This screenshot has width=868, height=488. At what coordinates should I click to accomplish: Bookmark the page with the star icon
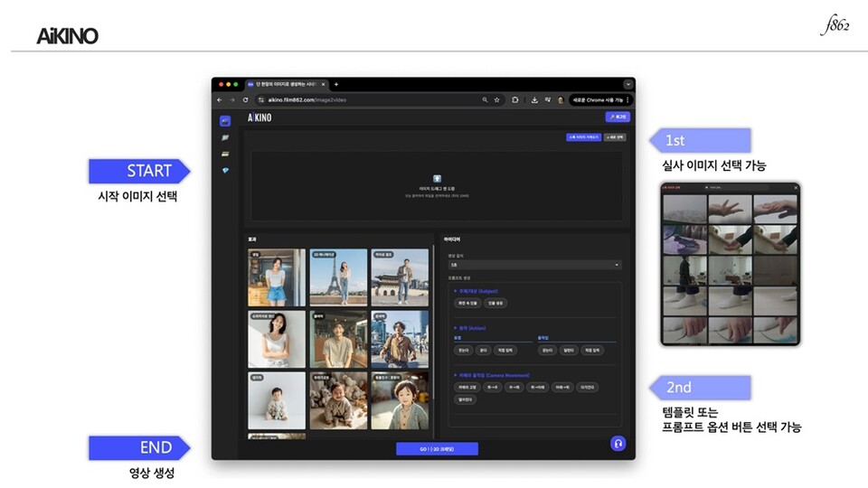(x=496, y=100)
